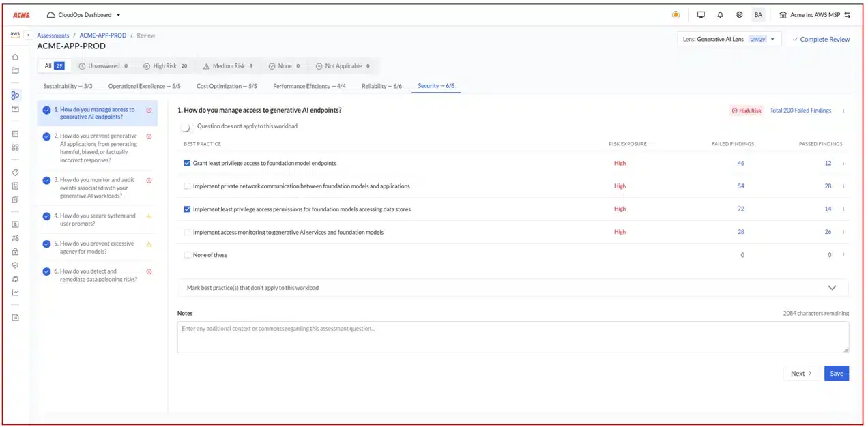This screenshot has width=868, height=427.
Task: Click the folder icon in left sidebar
Action: click(15, 71)
